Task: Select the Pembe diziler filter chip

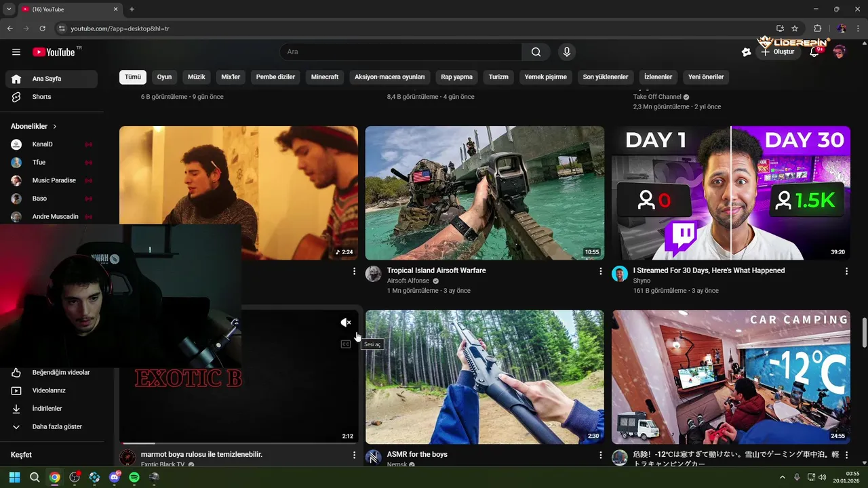Action: (x=275, y=77)
